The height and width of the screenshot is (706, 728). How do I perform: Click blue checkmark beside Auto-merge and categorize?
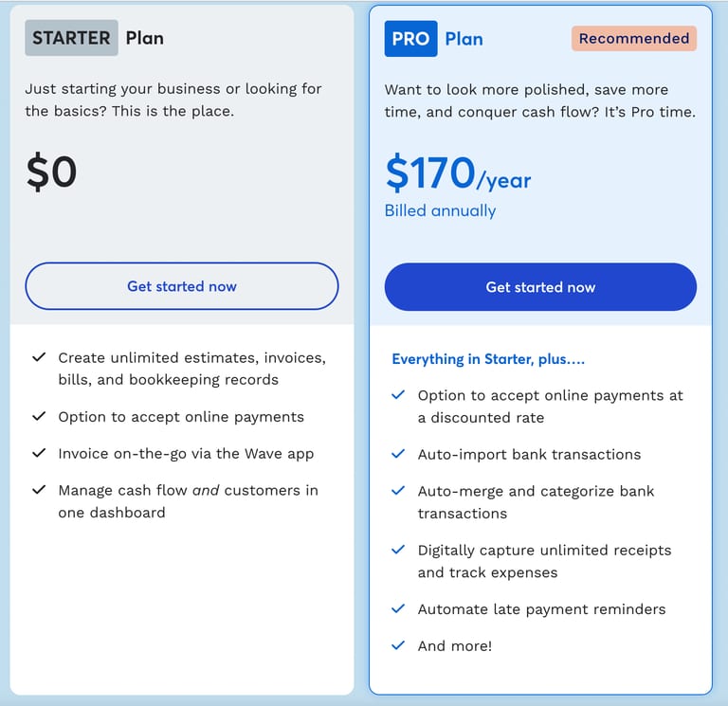(398, 490)
